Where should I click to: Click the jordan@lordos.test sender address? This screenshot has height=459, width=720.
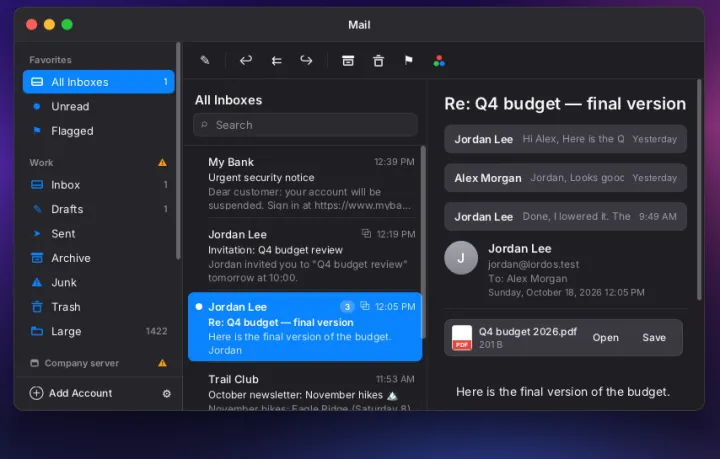click(x=533, y=264)
